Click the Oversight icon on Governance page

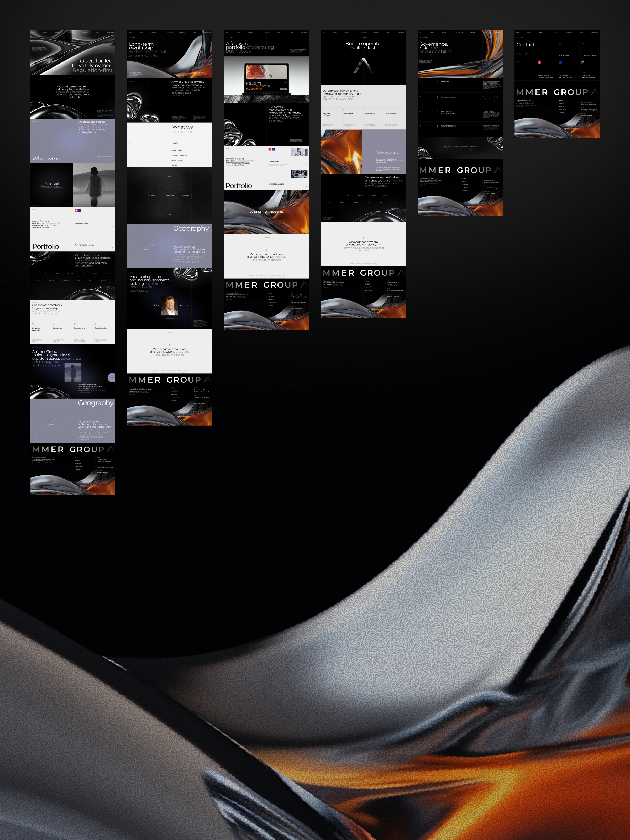438,82
